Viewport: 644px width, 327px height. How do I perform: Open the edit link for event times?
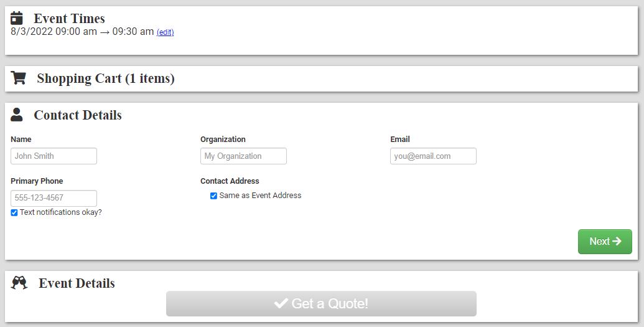(165, 32)
